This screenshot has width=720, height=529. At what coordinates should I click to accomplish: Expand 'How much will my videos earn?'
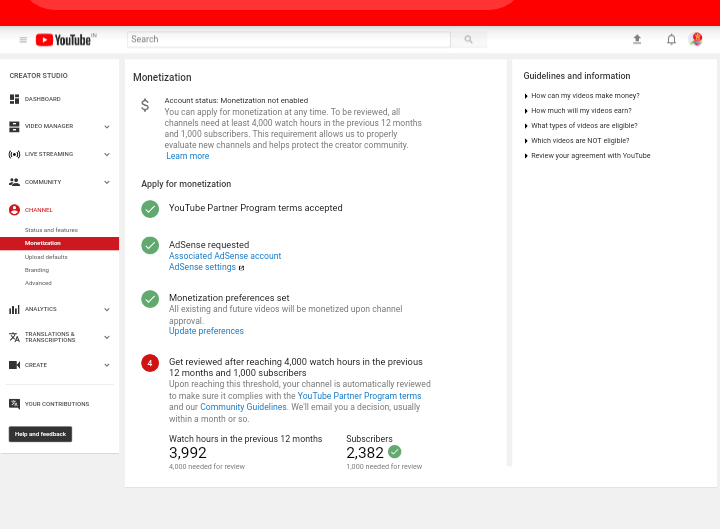coord(578,111)
